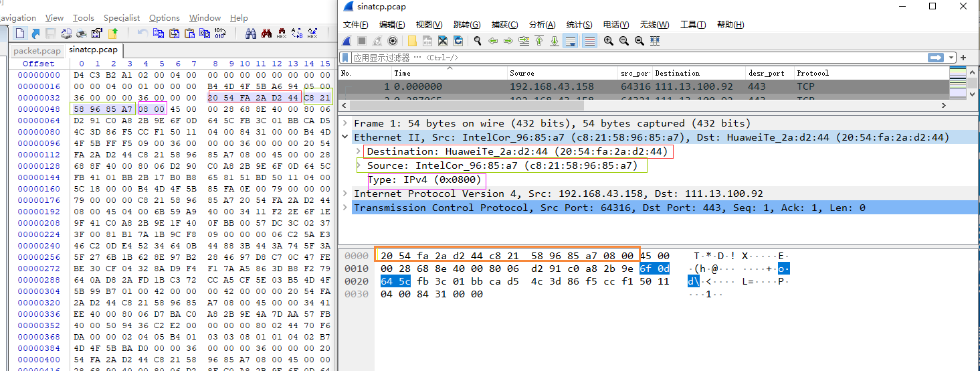Screen dimensions: 980x371
Task: Select packet 1 row at time 0.000000
Action: point(644,86)
